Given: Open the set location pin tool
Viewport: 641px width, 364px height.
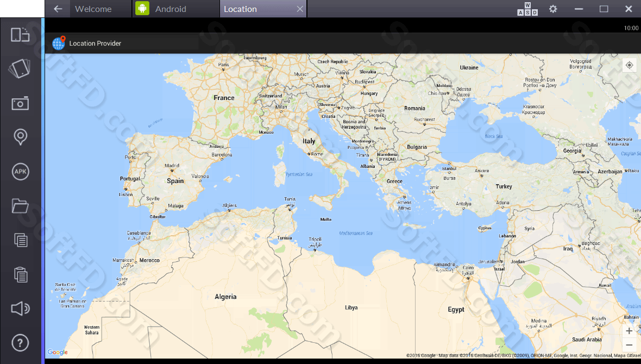Looking at the screenshot, I should [20, 137].
